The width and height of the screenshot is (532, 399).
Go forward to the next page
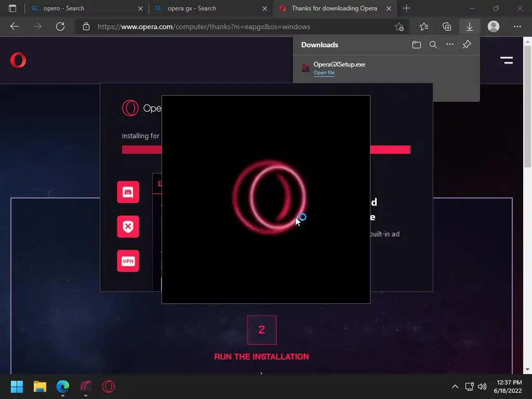37,26
